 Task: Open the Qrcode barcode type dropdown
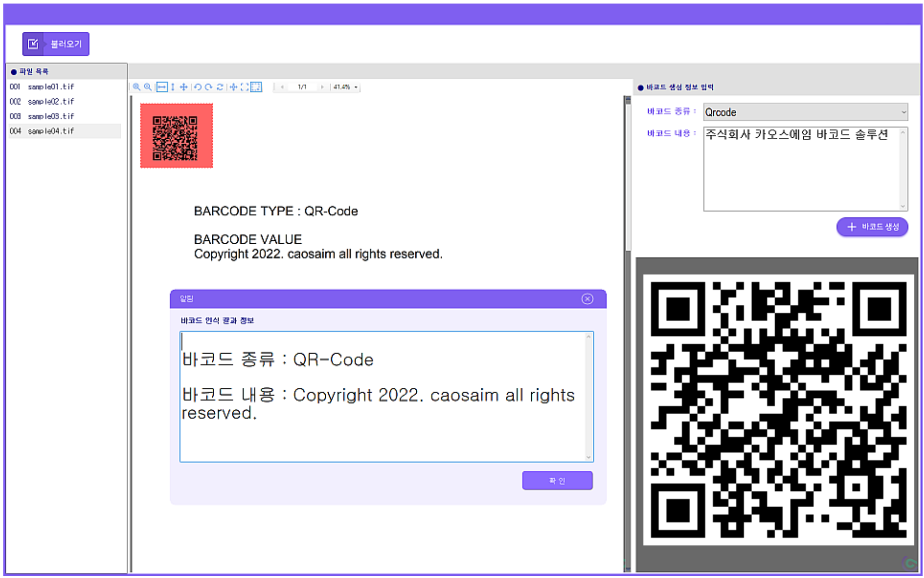[x=806, y=112]
